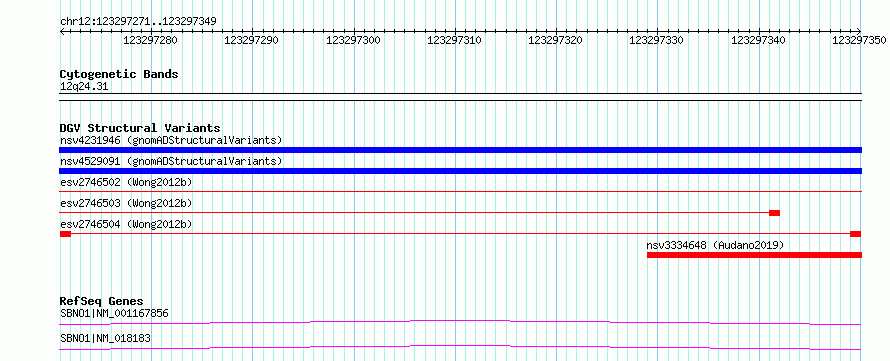Click the DGV Structural Variants track heading
Image resolution: width=890 pixels, height=361 pixels.
coord(140,128)
